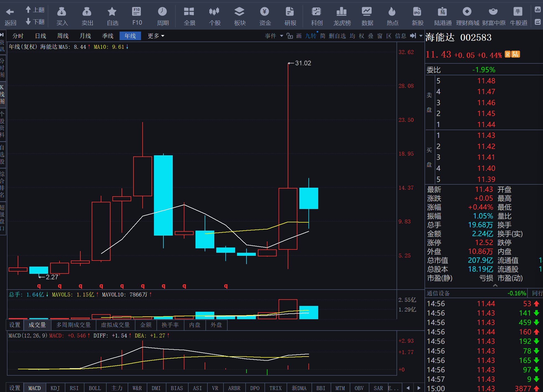Open the 新股 IPO icon

click(x=417, y=12)
